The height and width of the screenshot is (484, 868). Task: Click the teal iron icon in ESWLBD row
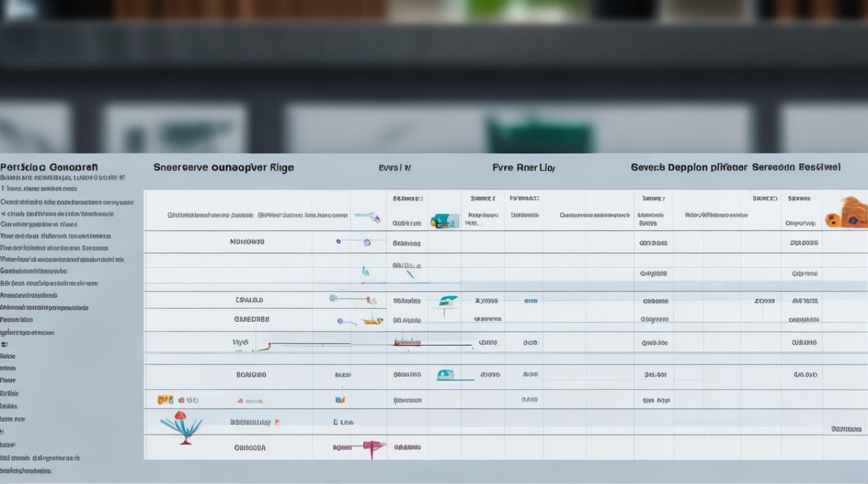tap(447, 301)
